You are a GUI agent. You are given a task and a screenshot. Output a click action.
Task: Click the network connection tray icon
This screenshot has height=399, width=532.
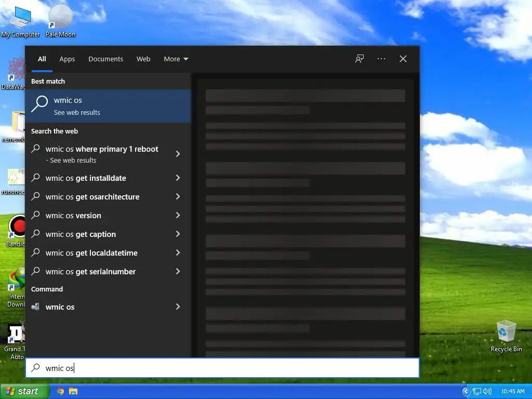tap(477, 391)
